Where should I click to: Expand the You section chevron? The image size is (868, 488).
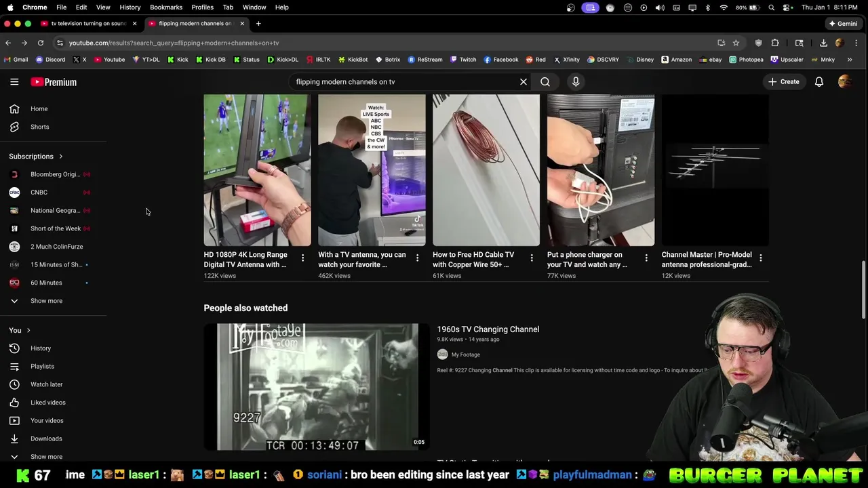28,330
